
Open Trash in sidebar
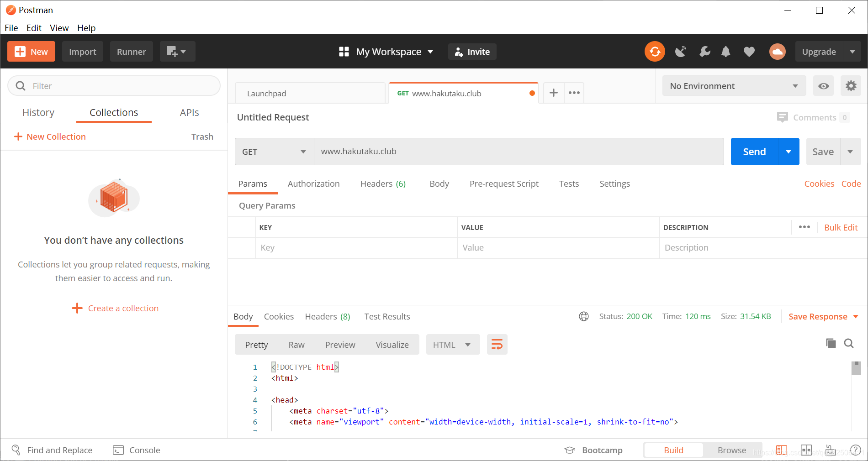coord(202,136)
